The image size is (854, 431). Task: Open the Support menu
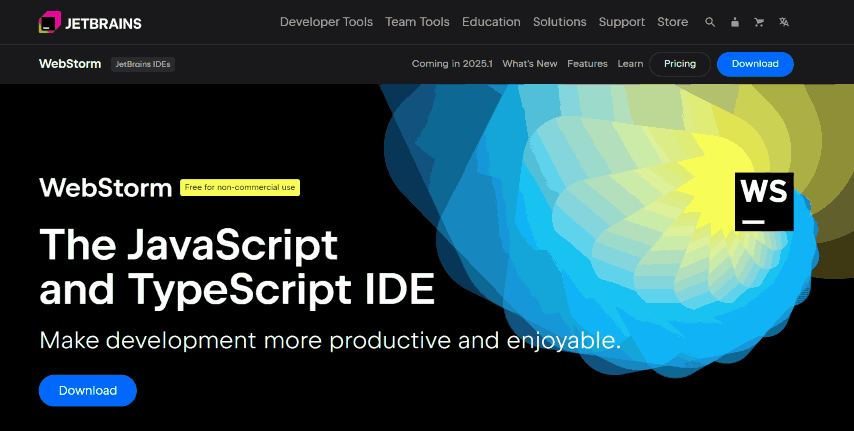[x=621, y=22]
